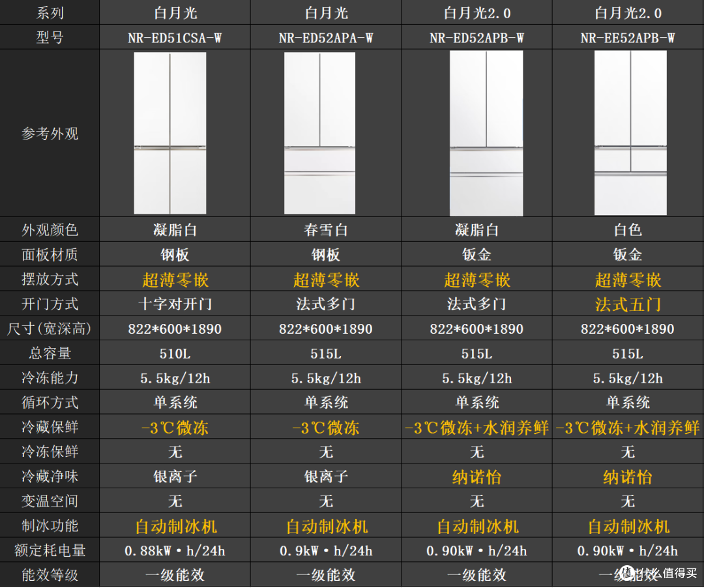Image resolution: width=704 pixels, height=588 pixels.
Task: Select the '0.88kW·h/24h' power cell
Action: (x=175, y=551)
